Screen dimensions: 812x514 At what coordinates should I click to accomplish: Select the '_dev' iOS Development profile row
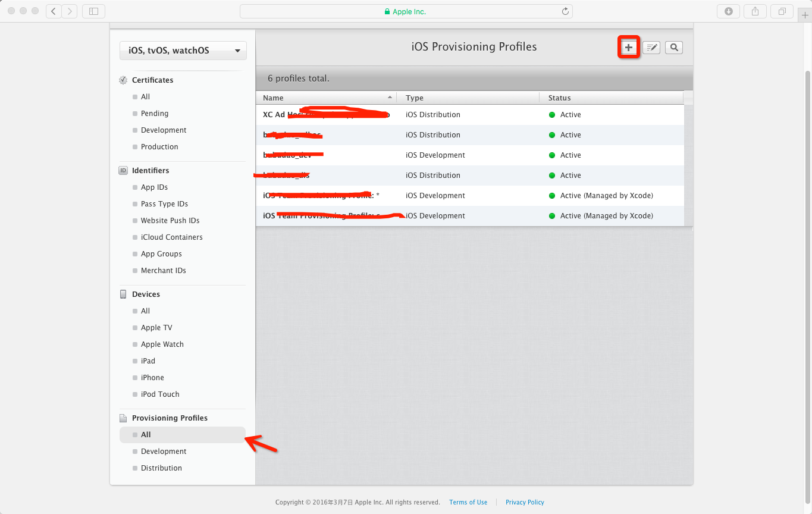coord(470,155)
